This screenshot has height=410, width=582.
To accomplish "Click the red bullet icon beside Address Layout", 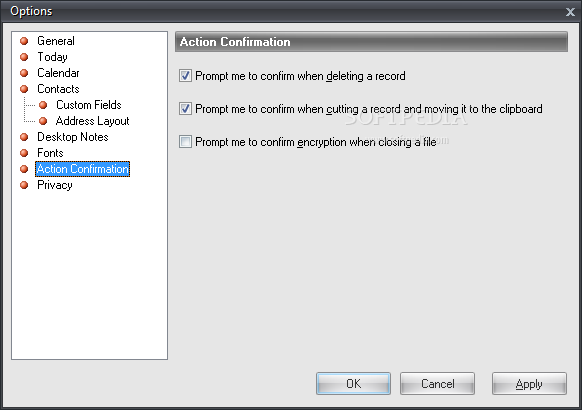I will (43, 121).
